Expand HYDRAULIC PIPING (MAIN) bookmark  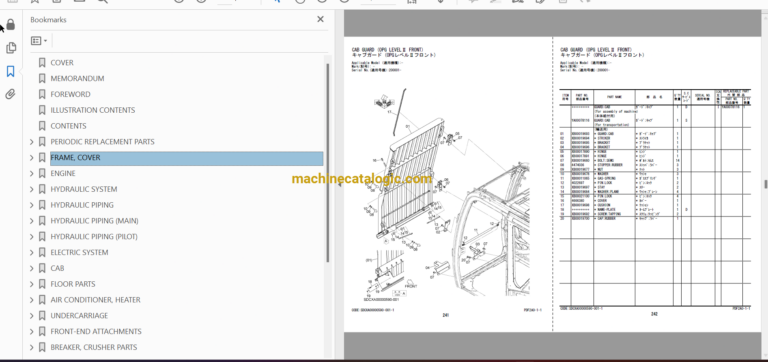[x=32, y=221]
